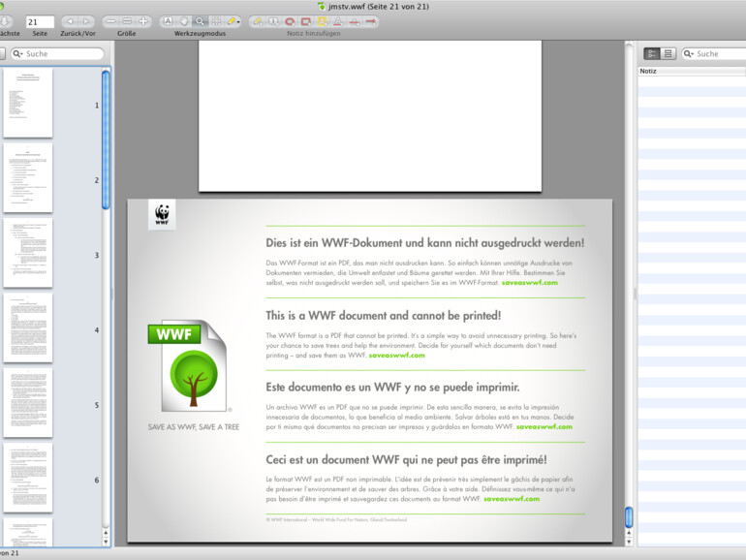Open page 5 thumbnail
The width and height of the screenshot is (746, 560).
point(28,402)
